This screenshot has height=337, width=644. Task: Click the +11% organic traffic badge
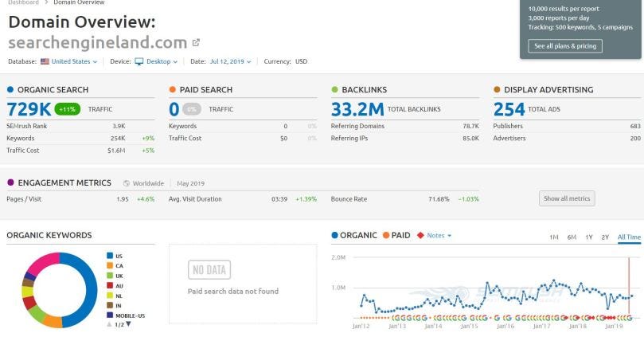[68, 109]
